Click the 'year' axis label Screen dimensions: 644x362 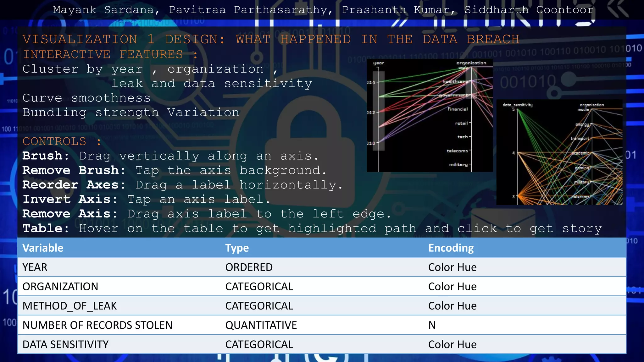pos(379,63)
